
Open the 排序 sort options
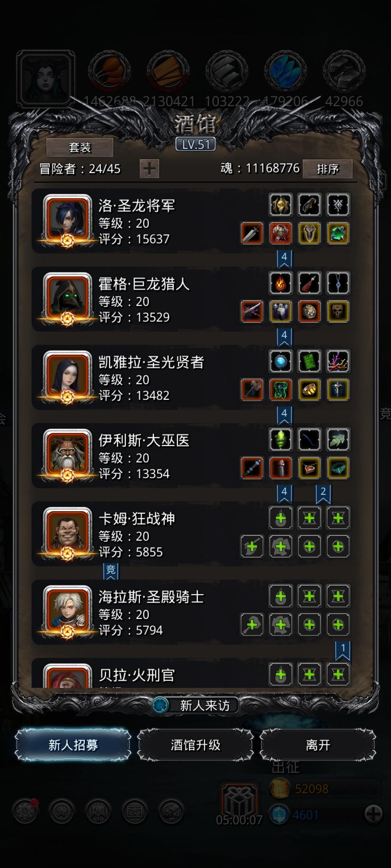328,169
